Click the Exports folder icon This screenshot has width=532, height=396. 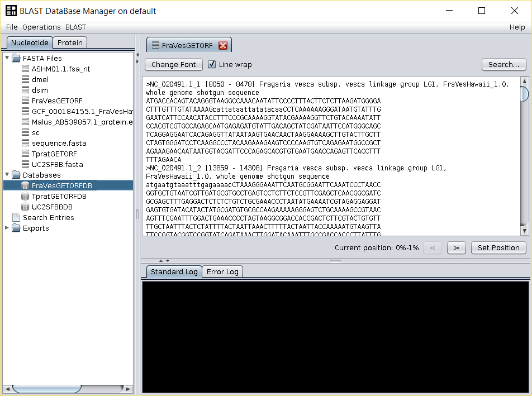(x=16, y=228)
